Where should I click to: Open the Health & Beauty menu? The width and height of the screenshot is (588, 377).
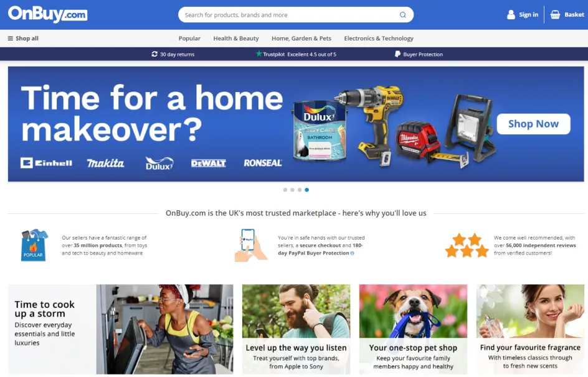tap(236, 38)
